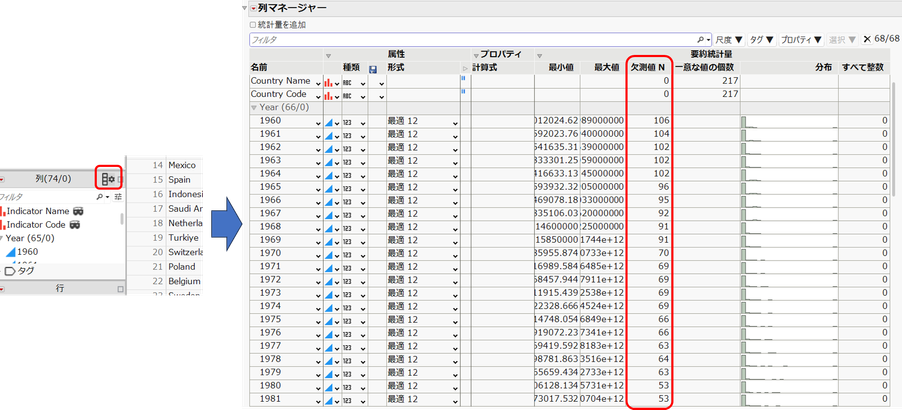Click the mask icon beside Indicator Code

point(75,225)
